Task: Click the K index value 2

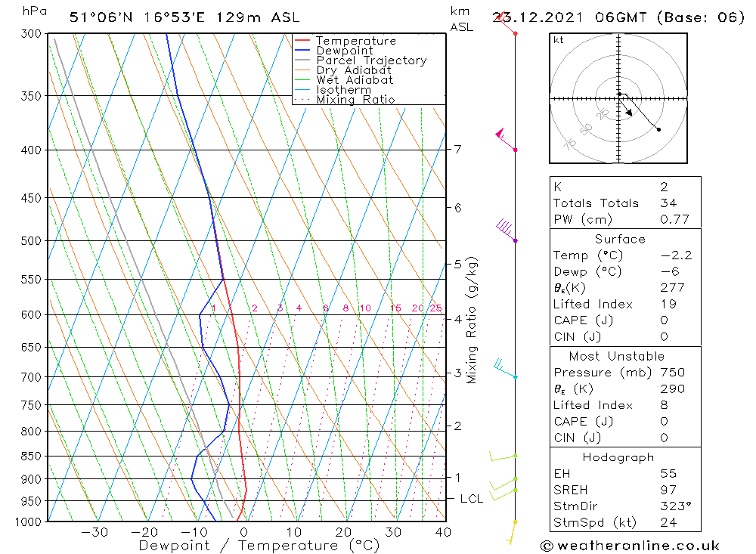Action: pos(664,187)
